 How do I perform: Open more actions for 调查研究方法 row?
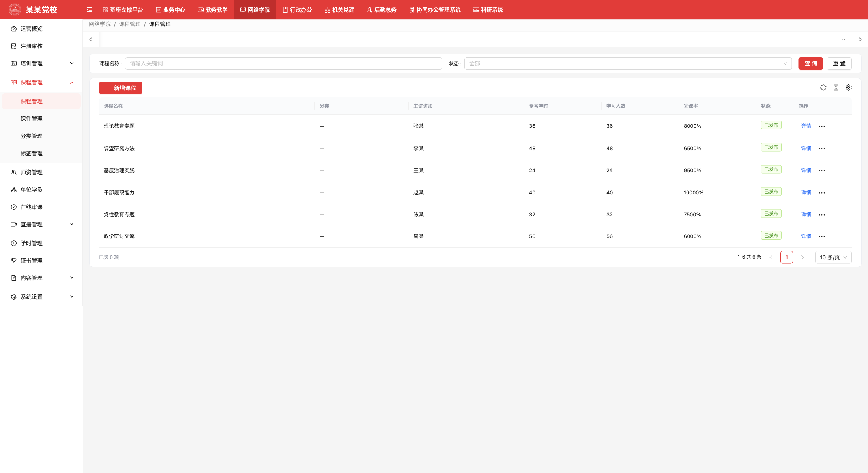(x=822, y=149)
